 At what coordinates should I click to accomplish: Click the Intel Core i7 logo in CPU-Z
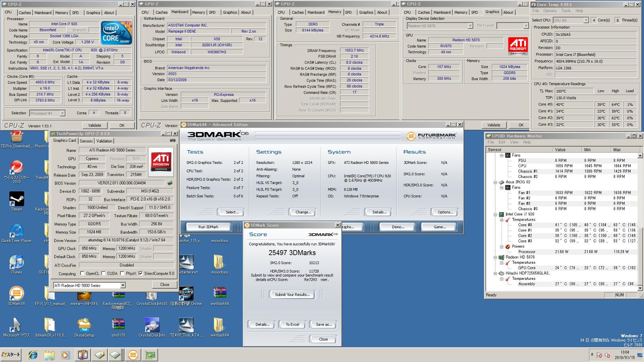(x=116, y=33)
